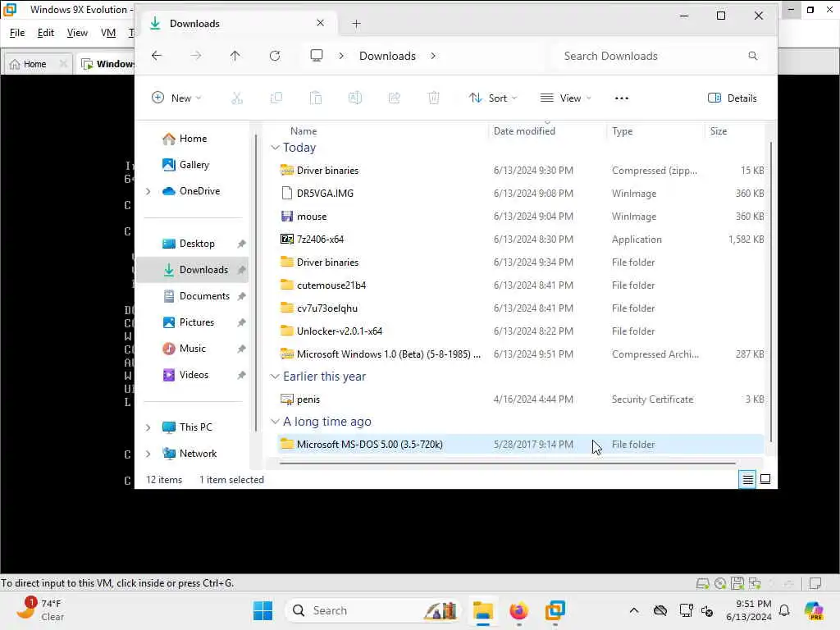Select the cutemouse21b4 folder
The height and width of the screenshot is (630, 840).
pos(520,285)
